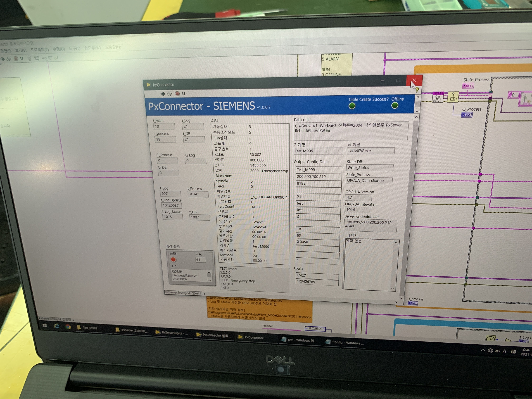Image resolution: width=532 pixels, height=399 pixels.
Task: Toggle the highlight execution lightbulb icon
Action: point(29,58)
